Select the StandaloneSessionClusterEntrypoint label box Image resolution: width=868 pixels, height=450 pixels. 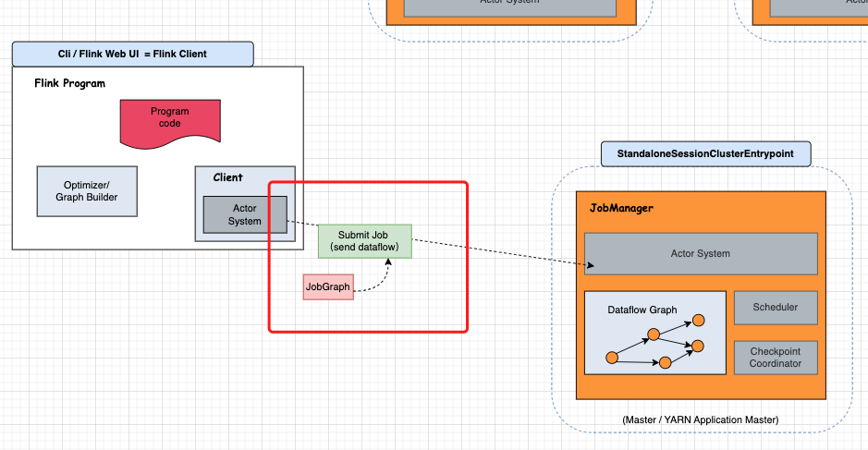(706, 154)
